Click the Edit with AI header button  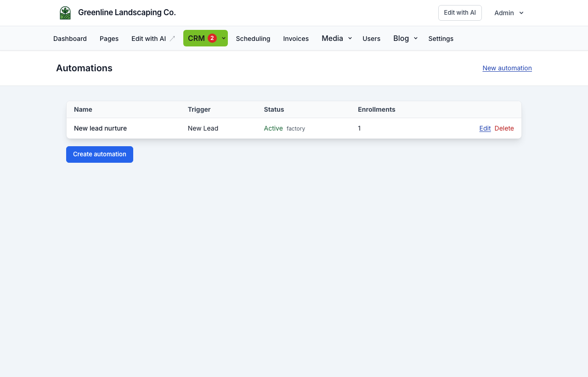click(x=460, y=13)
